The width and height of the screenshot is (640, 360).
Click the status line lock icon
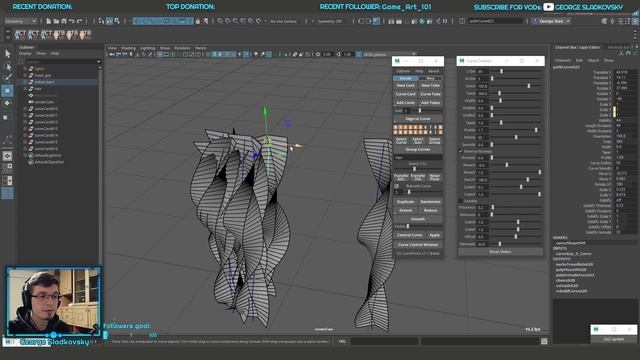198,21
